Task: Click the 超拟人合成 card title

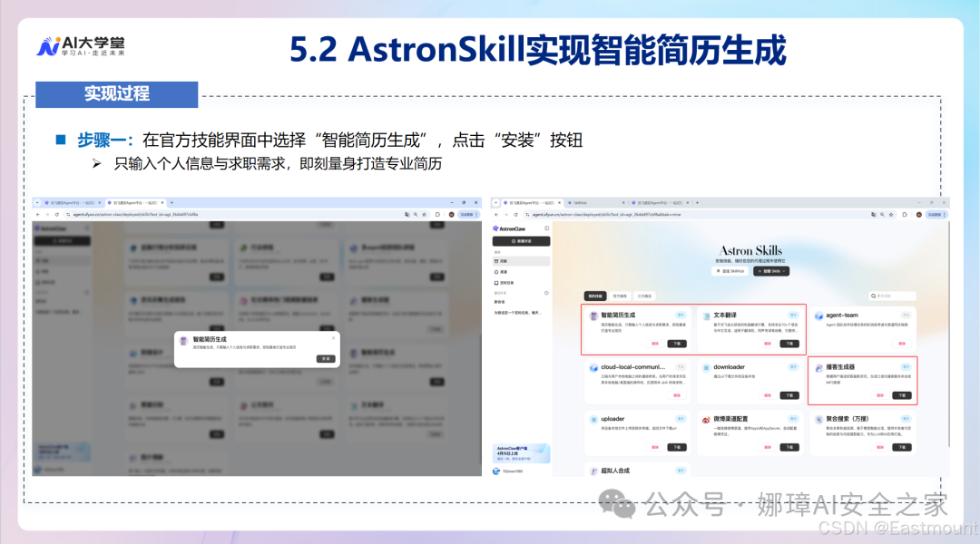Action: pyautogui.click(x=615, y=471)
